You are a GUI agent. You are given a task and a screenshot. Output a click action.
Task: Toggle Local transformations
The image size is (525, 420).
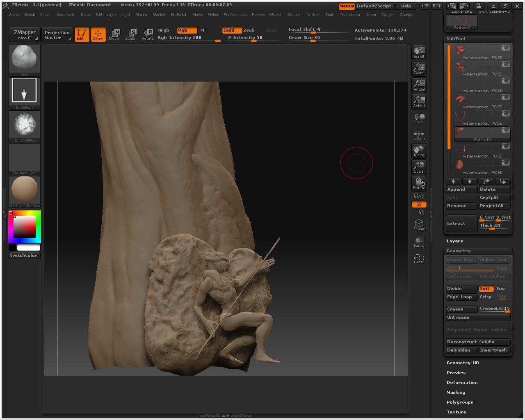419,118
